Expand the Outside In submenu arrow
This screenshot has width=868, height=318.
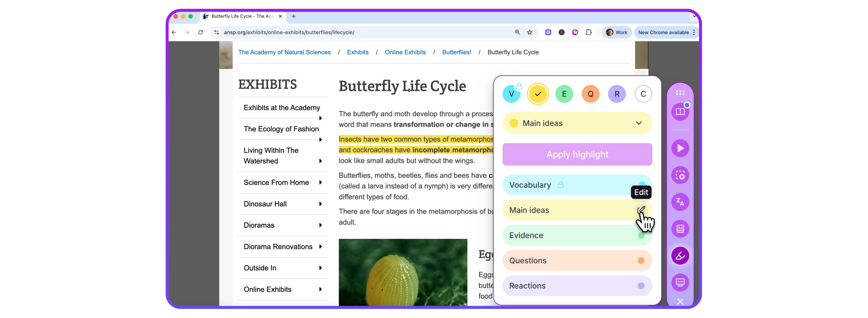(x=321, y=268)
